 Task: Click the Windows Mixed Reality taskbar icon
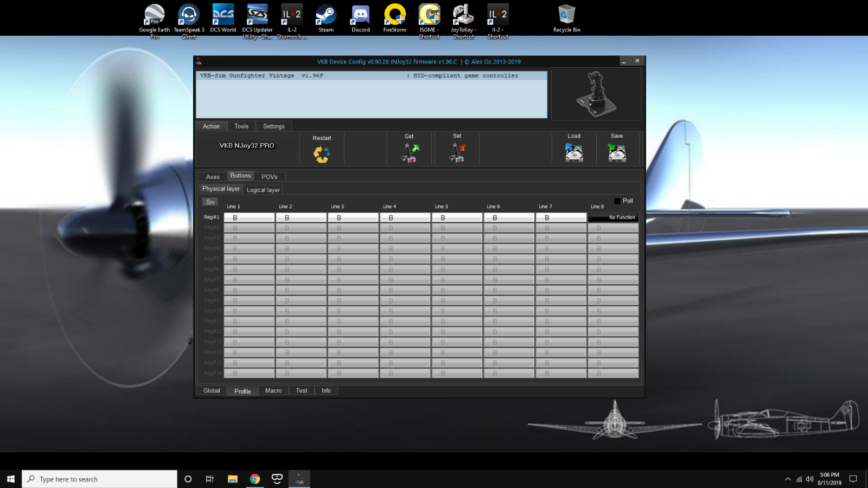[x=277, y=479]
